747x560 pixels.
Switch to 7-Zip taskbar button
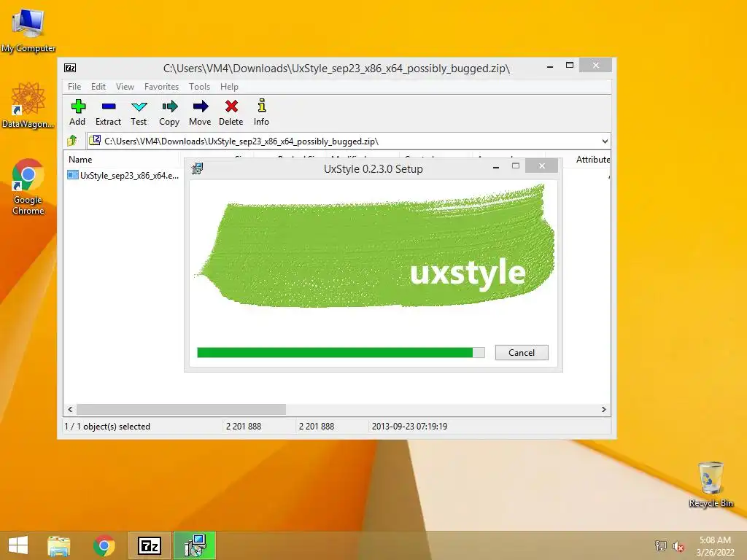(149, 545)
